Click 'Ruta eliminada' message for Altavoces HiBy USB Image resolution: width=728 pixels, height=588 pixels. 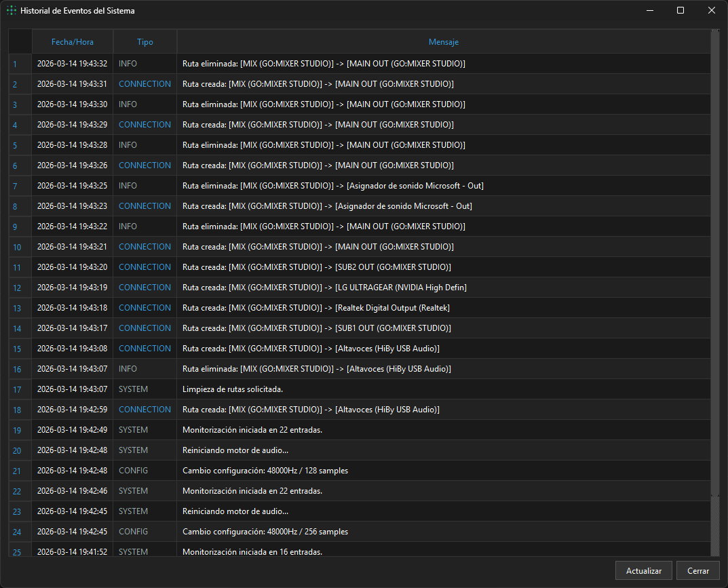[x=317, y=369]
